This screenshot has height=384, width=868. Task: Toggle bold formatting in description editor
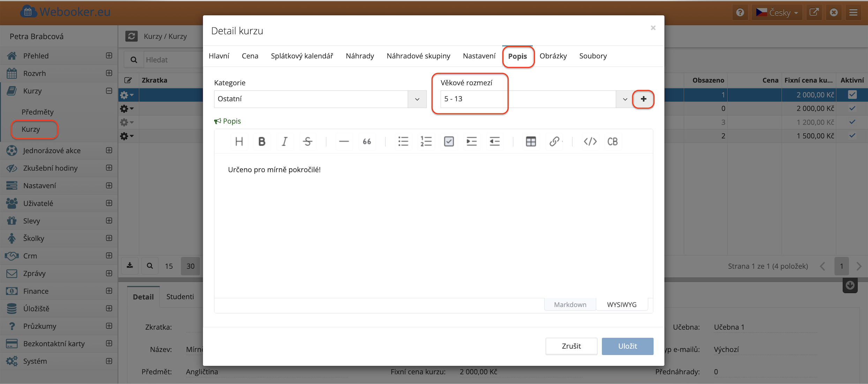(x=262, y=141)
